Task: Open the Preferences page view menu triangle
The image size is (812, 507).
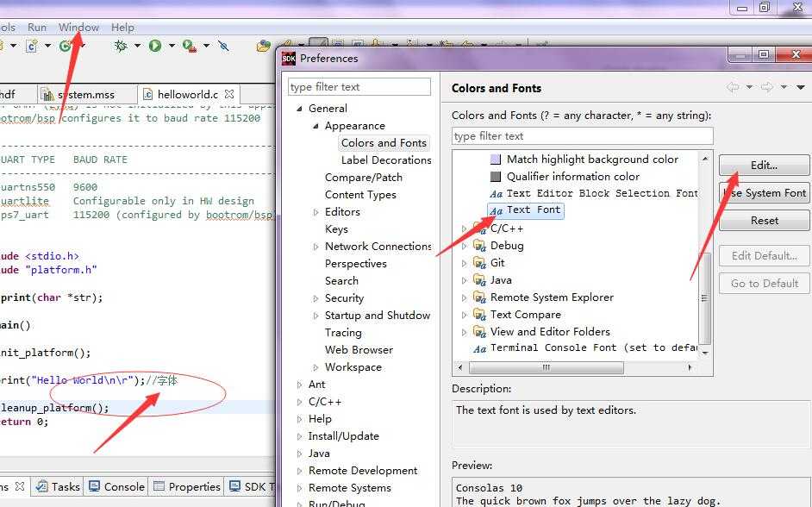Action: pos(801,88)
